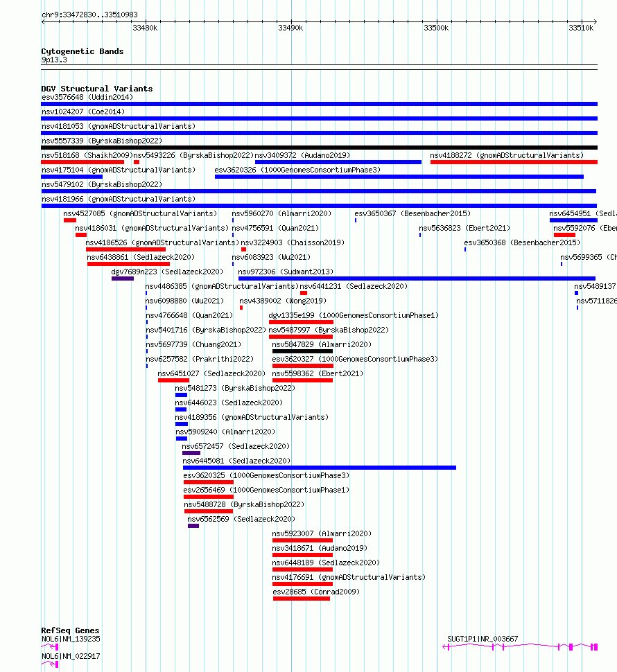Click nsv5697739 (Chuang2021) label
Screen dimensions: 617x672
point(193,345)
